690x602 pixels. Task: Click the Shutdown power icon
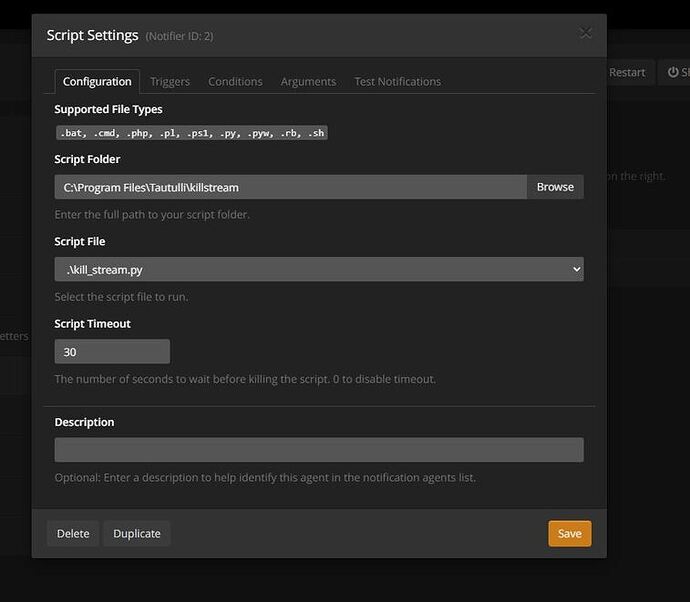tap(676, 72)
